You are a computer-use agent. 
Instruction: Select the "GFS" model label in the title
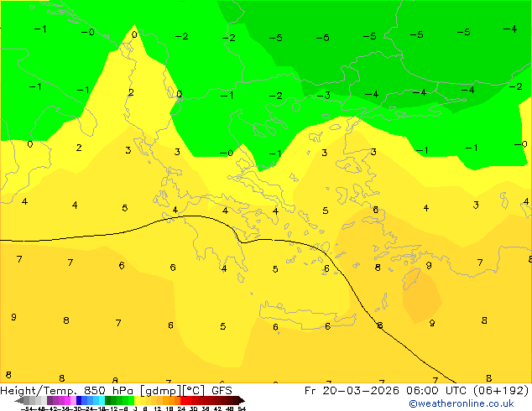point(222,391)
